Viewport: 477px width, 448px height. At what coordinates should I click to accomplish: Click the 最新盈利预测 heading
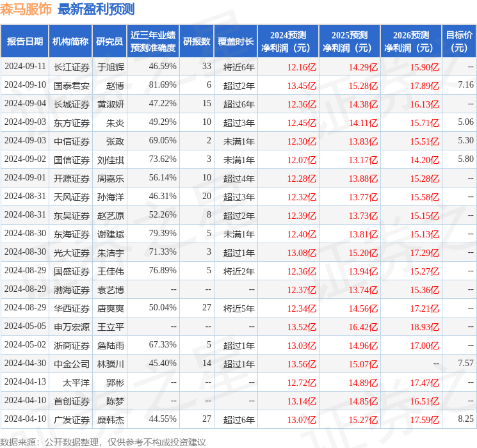[96, 9]
